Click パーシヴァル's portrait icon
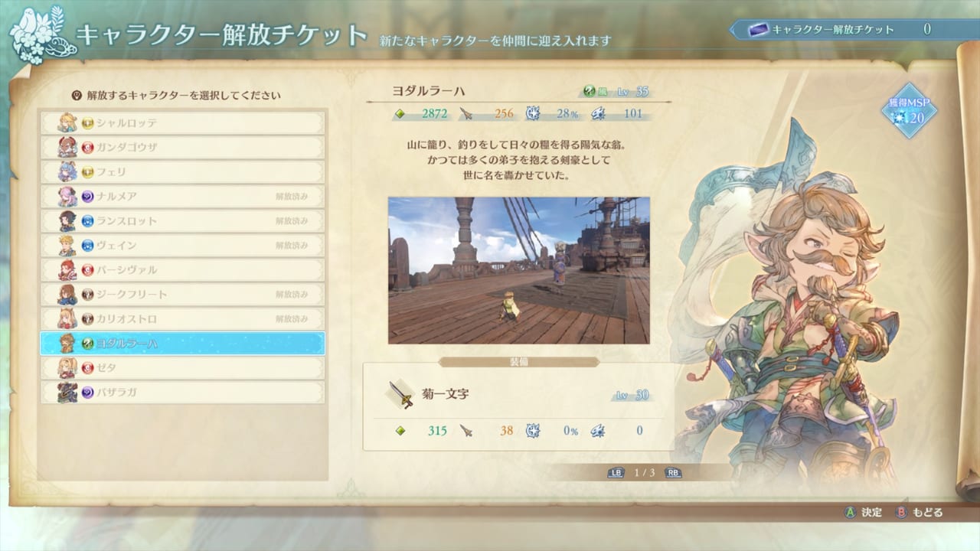 coord(67,269)
